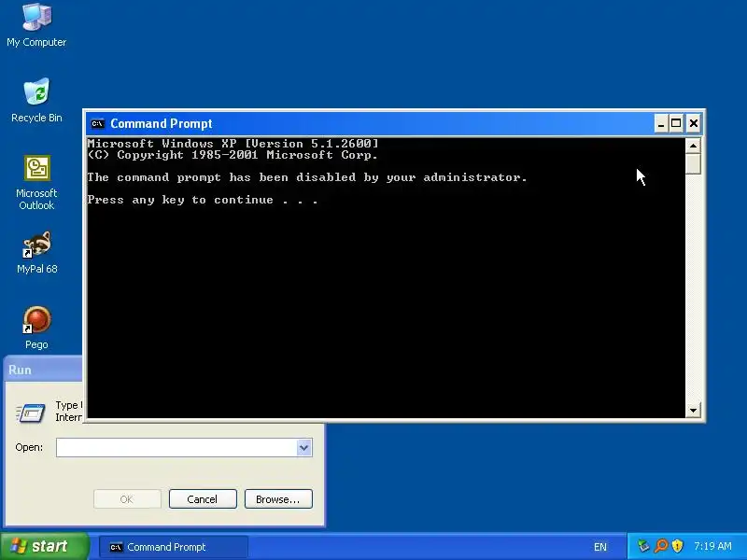Click the 'disabled by your administrator' line
The height and width of the screenshot is (560, 747).
[x=307, y=177]
